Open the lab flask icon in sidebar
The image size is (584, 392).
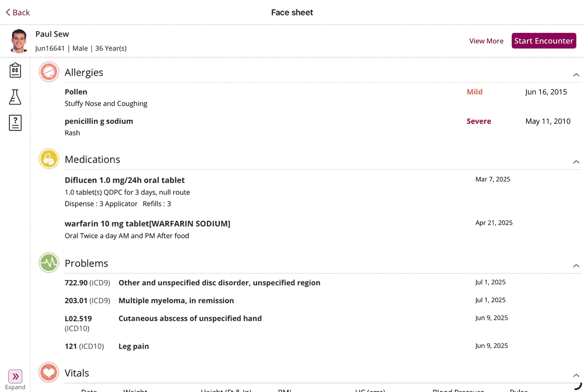(15, 97)
